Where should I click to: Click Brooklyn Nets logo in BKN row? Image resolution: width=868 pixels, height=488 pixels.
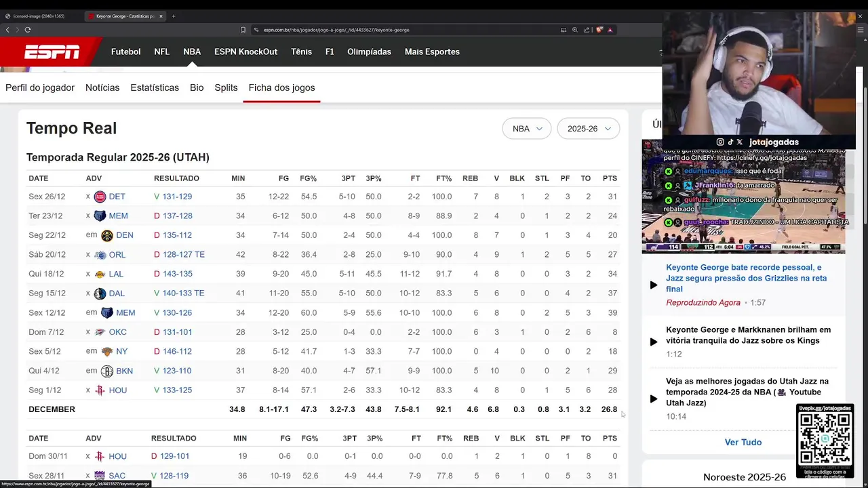pyautogui.click(x=106, y=371)
